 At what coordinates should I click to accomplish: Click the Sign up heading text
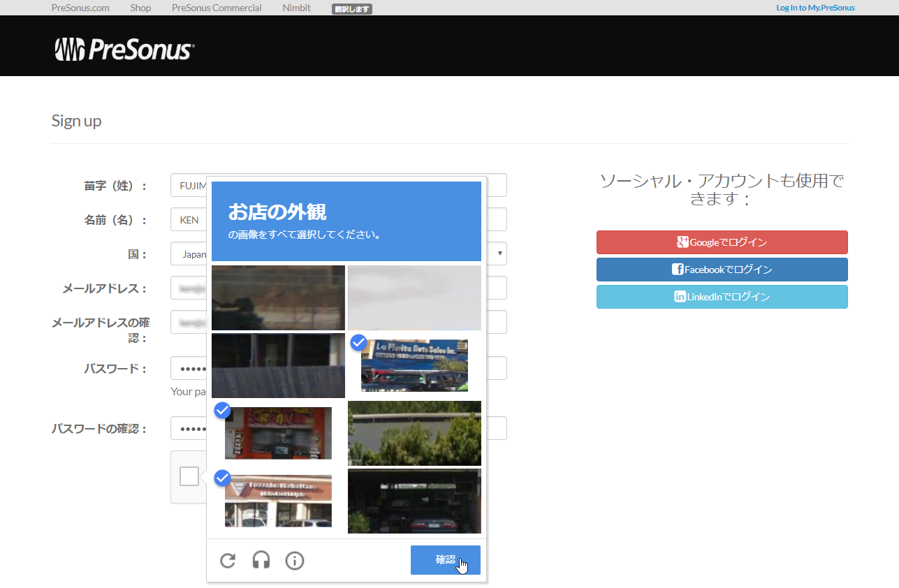coord(77,121)
